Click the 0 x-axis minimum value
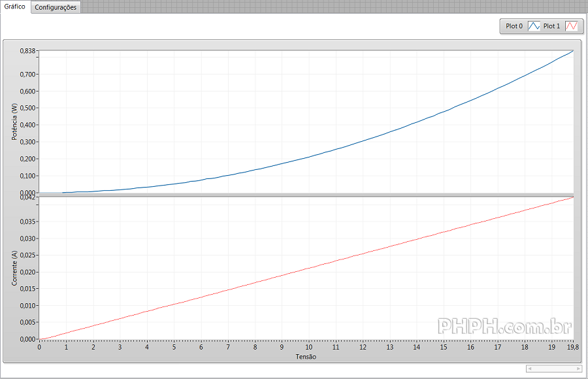This screenshot has height=379, width=588. (39, 348)
